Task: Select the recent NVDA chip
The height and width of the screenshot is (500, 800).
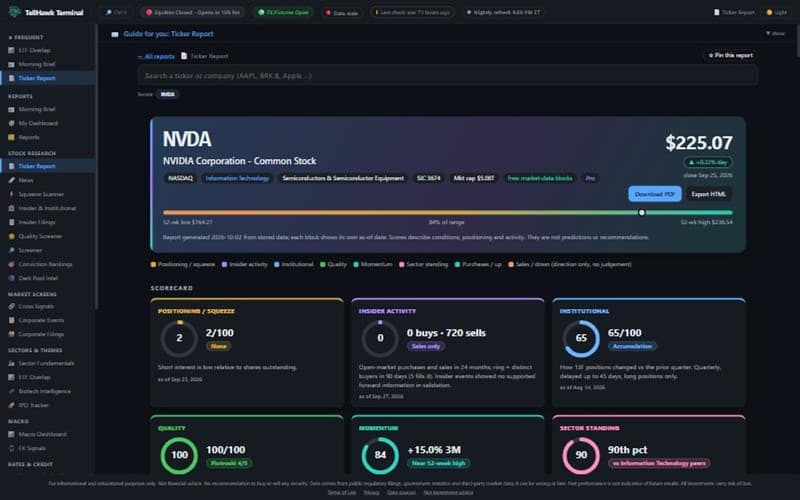Action: tap(168, 94)
